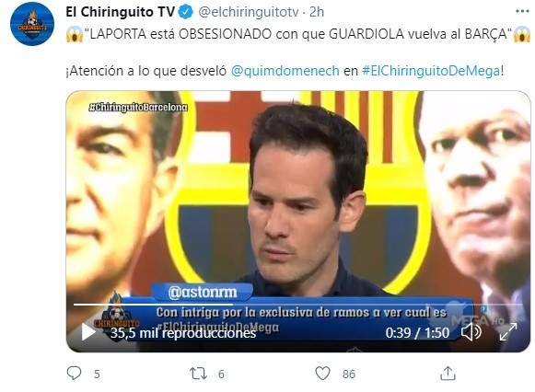Open the @quimdomenech mention link
The image size is (535, 392).
[285, 71]
